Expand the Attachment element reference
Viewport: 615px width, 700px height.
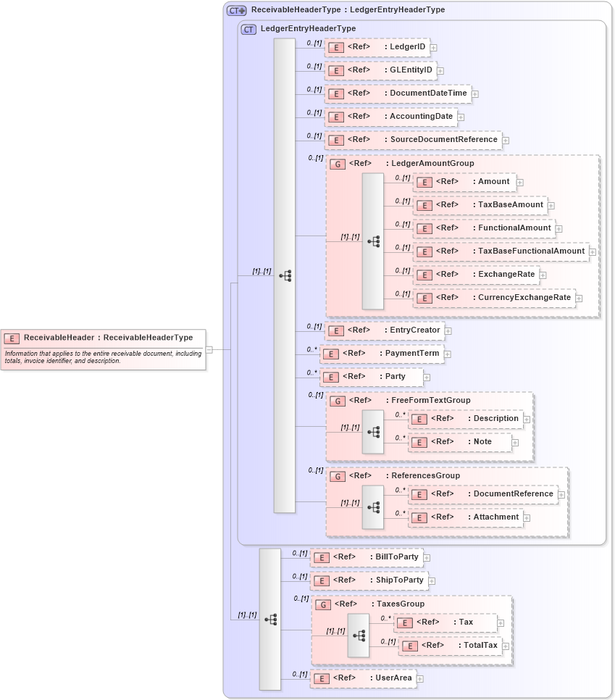tap(528, 517)
